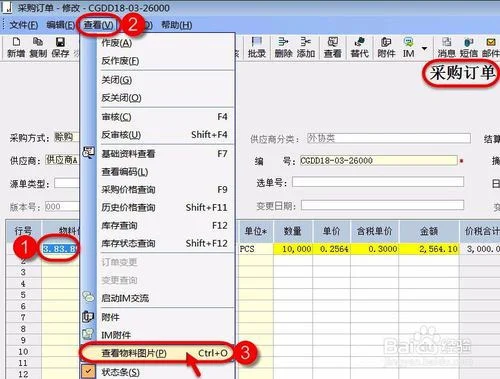Select the amount cell 2,564.10
The height and width of the screenshot is (379, 500).
pos(429,249)
